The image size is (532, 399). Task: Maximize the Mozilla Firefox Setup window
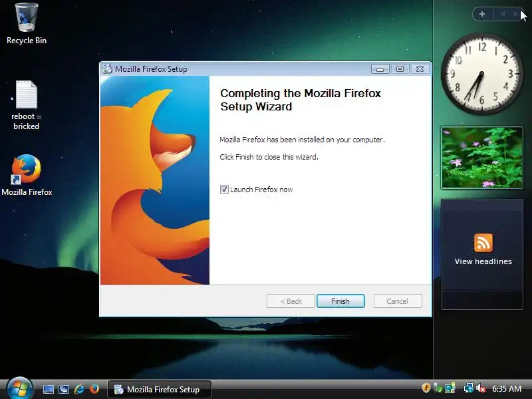coord(400,69)
